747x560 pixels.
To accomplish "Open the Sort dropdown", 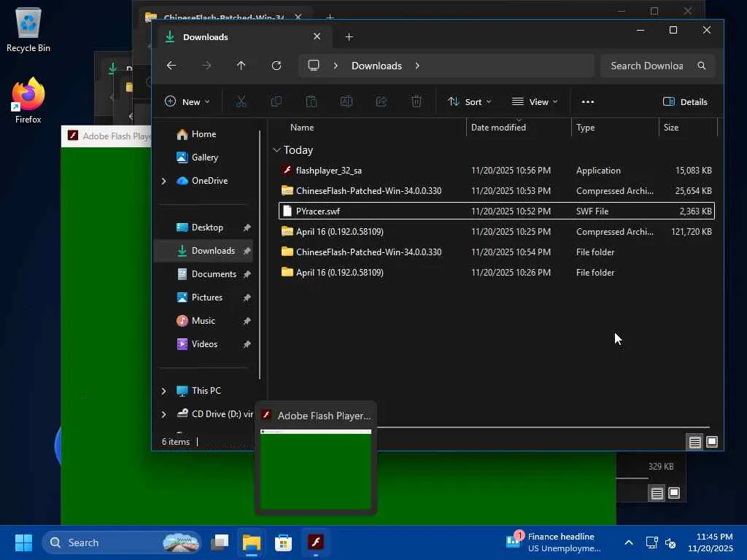I will pyautogui.click(x=470, y=101).
